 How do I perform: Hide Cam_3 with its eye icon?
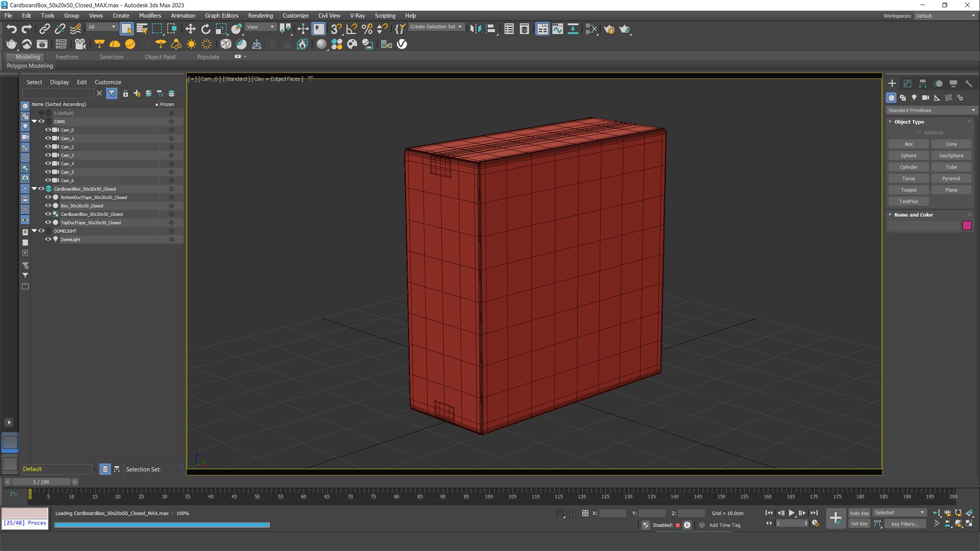(x=48, y=155)
